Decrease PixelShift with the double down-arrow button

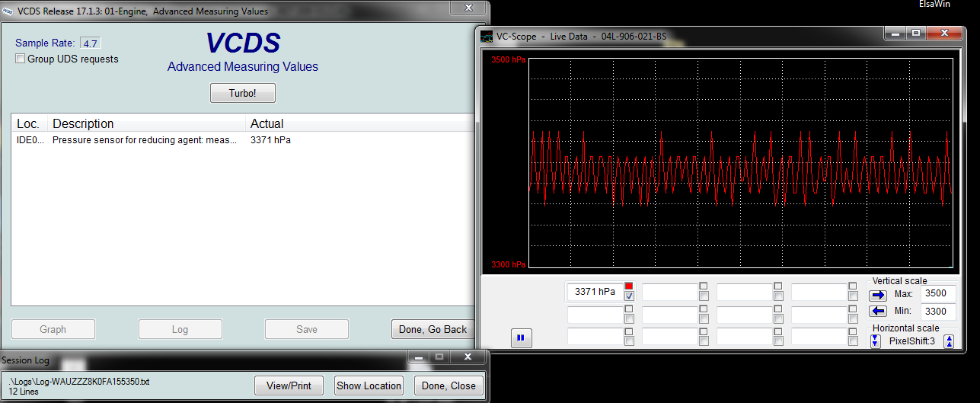(875, 341)
